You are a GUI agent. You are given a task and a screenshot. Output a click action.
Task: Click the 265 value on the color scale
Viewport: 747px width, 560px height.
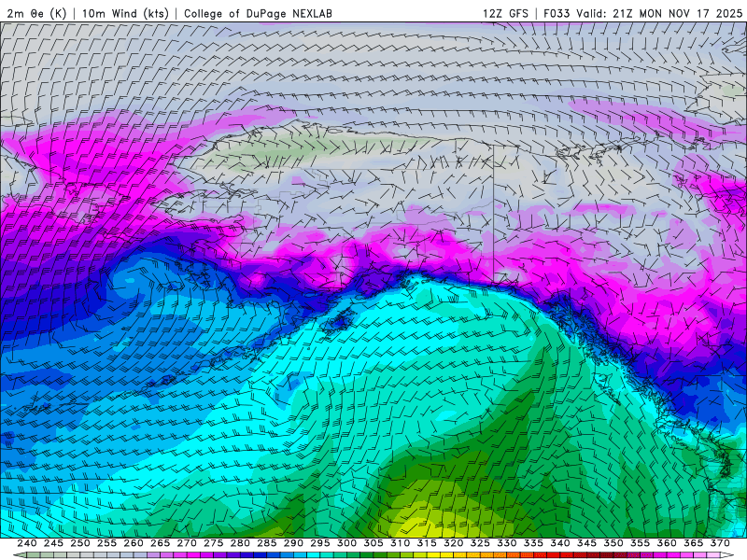click(160, 543)
